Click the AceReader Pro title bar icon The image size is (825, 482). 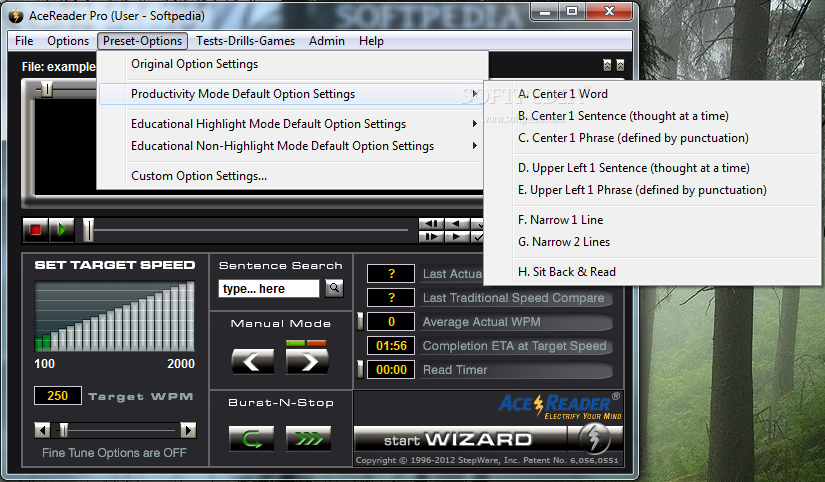[16, 16]
